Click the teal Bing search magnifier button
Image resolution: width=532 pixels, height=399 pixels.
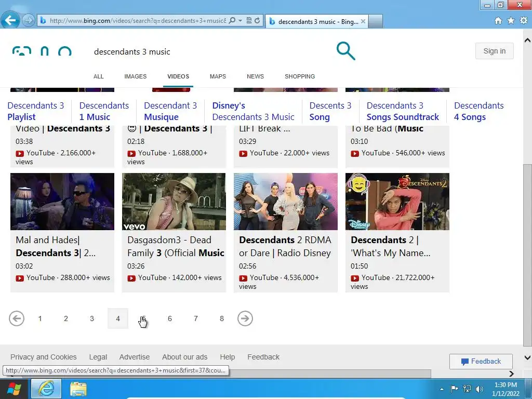pos(345,51)
